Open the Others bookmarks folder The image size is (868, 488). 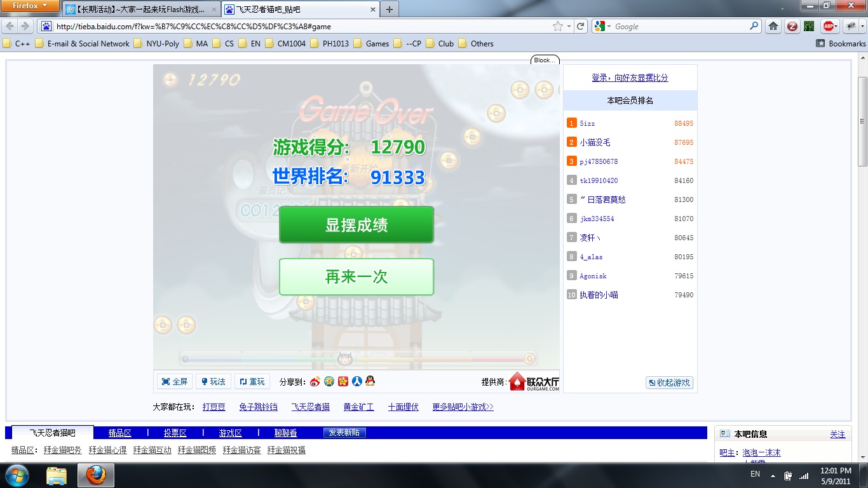point(475,43)
